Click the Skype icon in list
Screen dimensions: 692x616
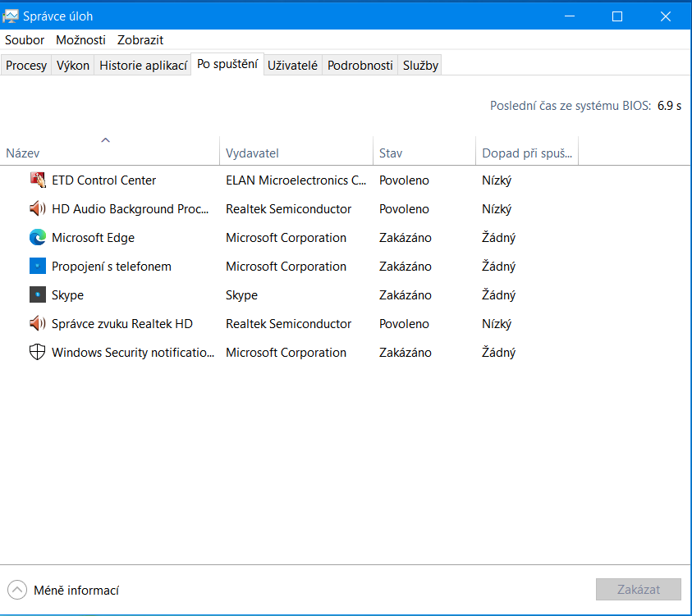coord(37,295)
